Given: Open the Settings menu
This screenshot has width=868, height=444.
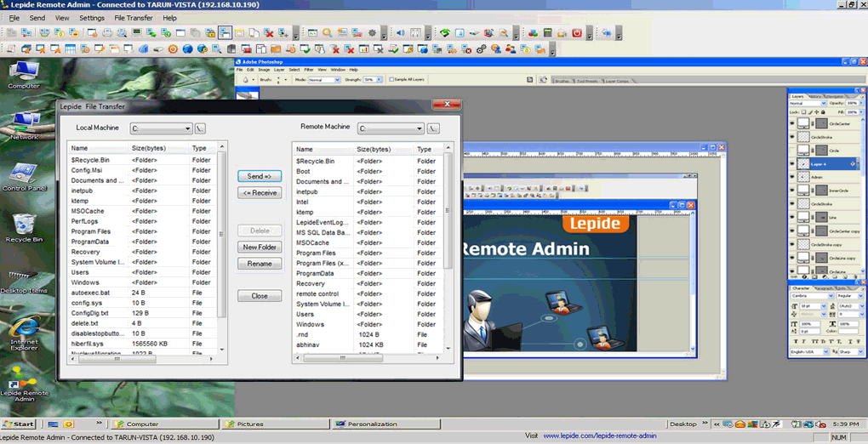Looking at the screenshot, I should (x=91, y=18).
